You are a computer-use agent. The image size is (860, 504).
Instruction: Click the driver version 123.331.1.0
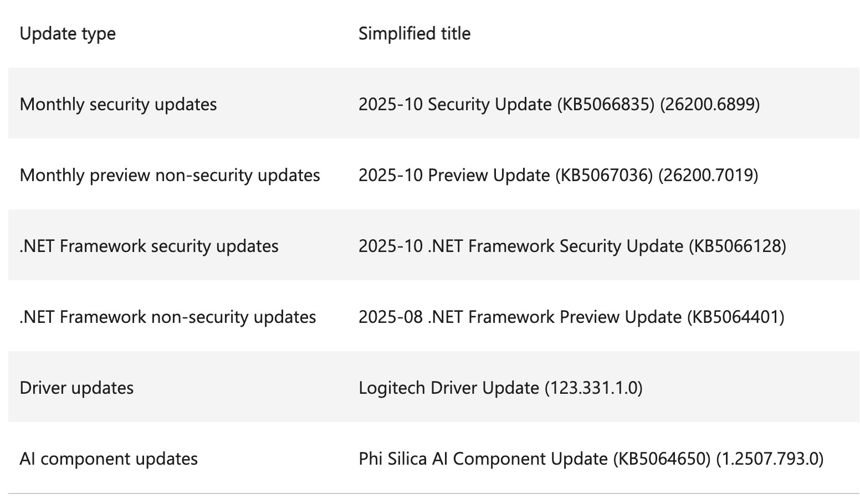pos(593,388)
